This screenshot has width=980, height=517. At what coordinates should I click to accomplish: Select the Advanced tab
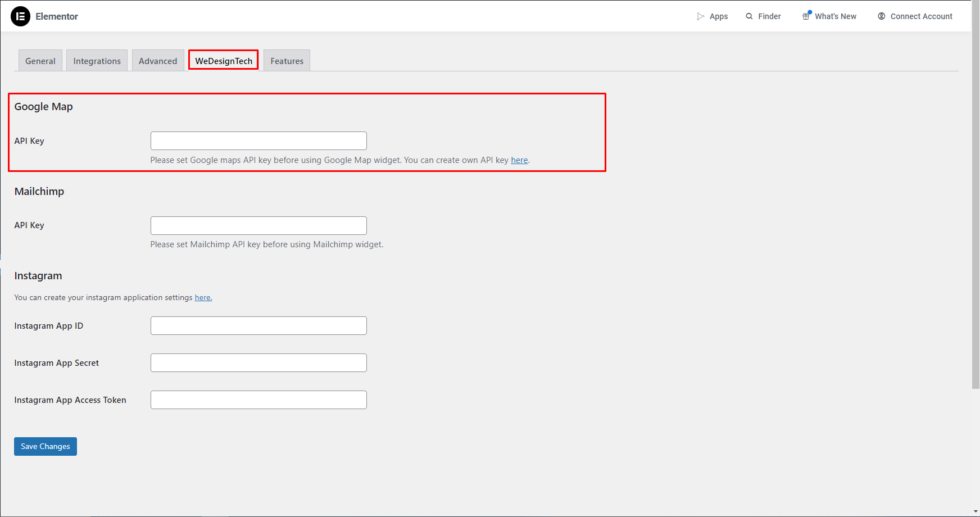pos(158,61)
